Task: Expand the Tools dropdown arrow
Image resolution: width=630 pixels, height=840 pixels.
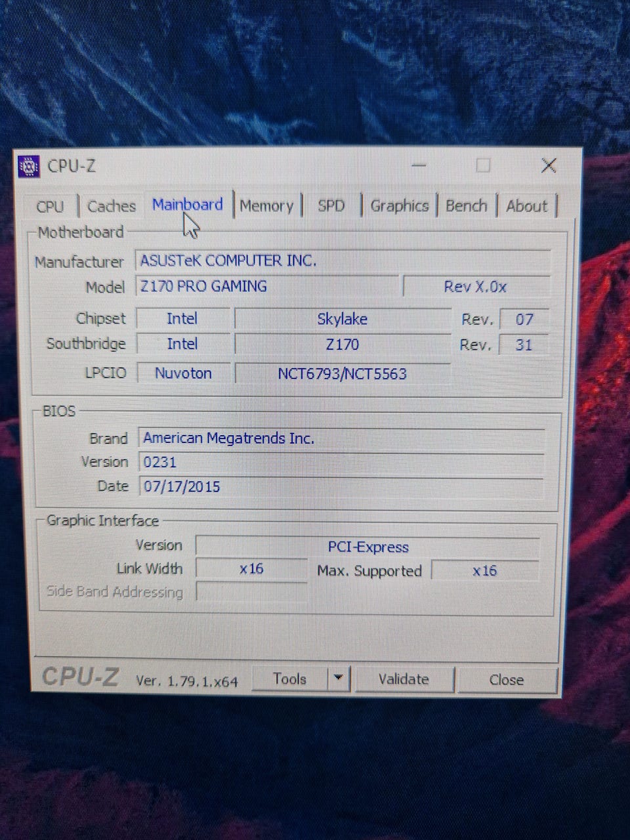Action: point(339,679)
